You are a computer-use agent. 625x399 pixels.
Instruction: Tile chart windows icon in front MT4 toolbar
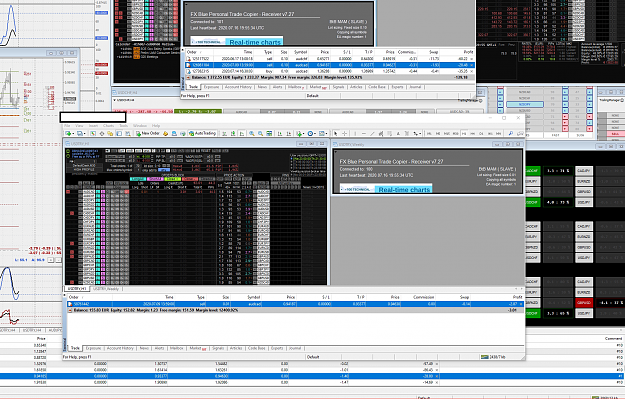click(269, 134)
